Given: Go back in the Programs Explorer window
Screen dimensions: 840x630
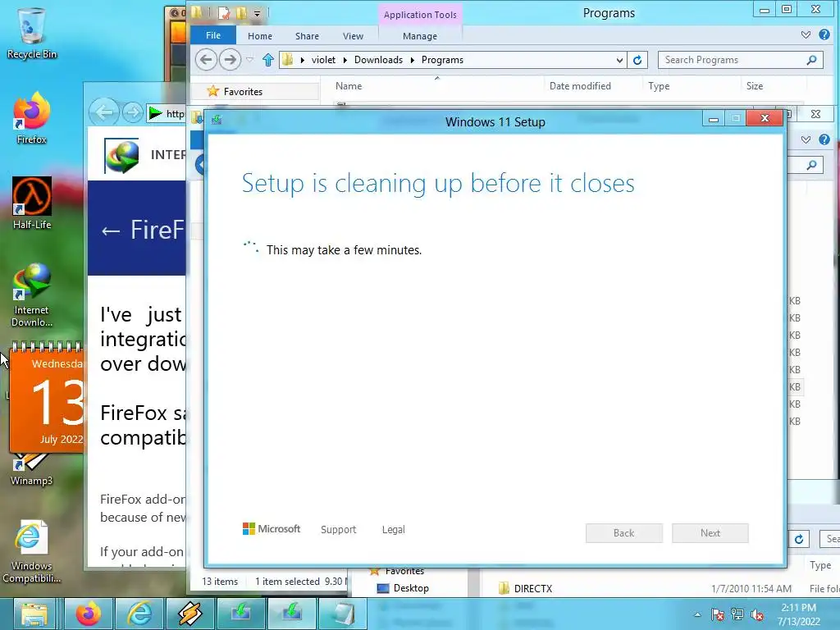Looking at the screenshot, I should click(206, 59).
